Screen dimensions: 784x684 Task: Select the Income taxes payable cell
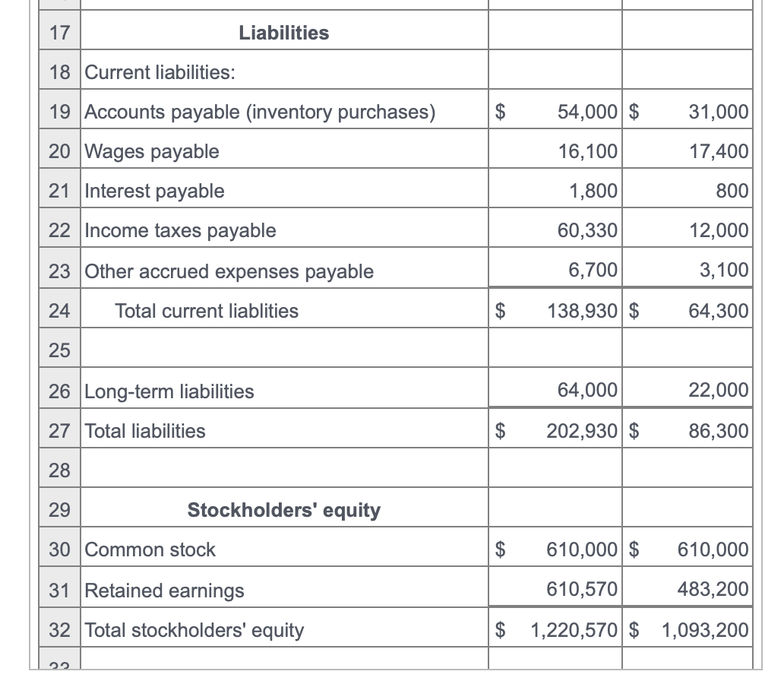pos(180,230)
